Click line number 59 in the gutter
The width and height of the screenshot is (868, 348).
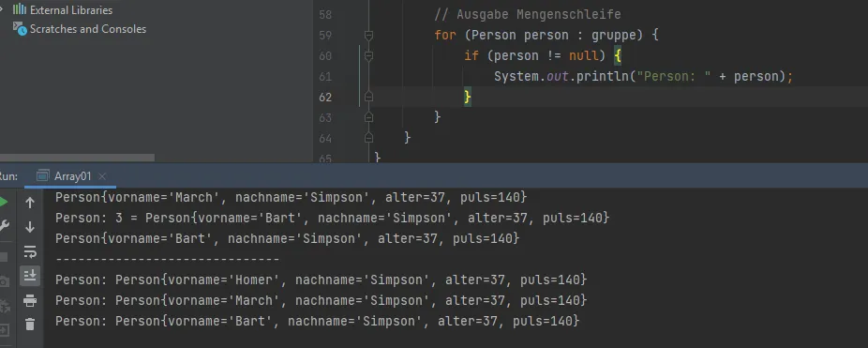tap(325, 36)
